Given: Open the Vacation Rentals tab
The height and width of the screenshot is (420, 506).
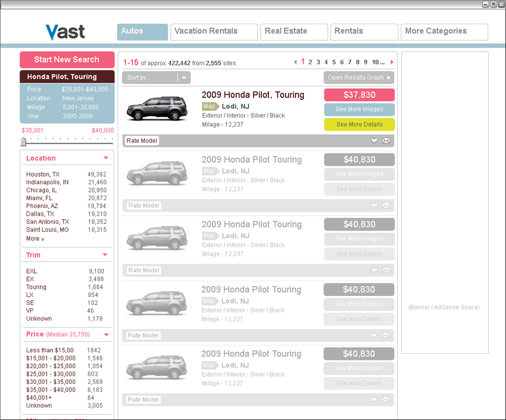Looking at the screenshot, I should (x=214, y=32).
